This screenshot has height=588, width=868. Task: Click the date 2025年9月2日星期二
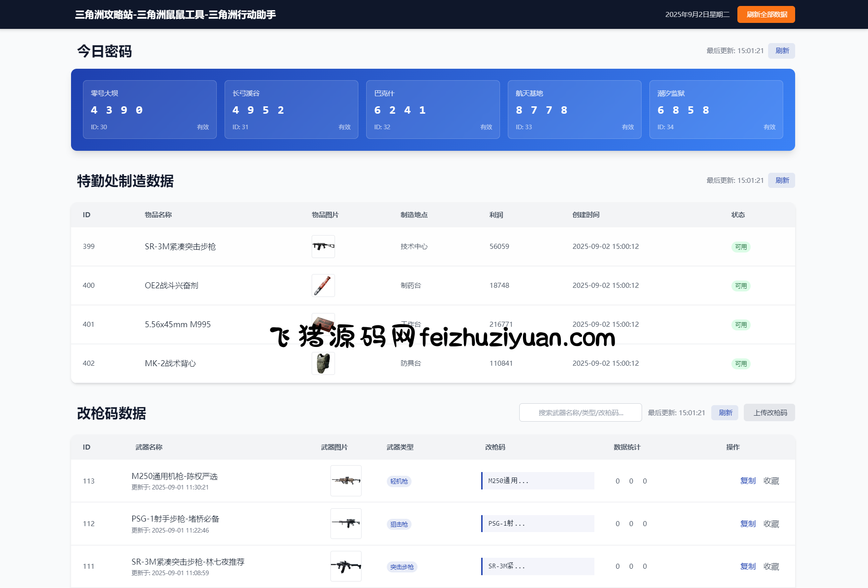[x=697, y=15]
